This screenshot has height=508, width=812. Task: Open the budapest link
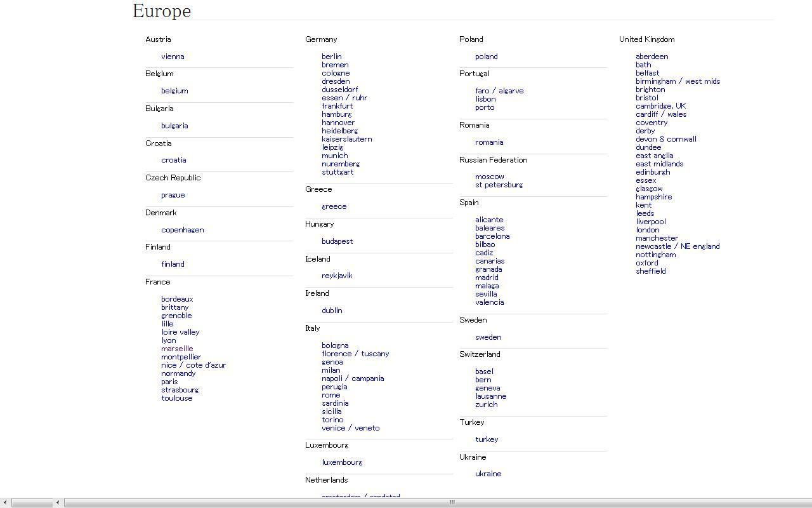pos(337,241)
